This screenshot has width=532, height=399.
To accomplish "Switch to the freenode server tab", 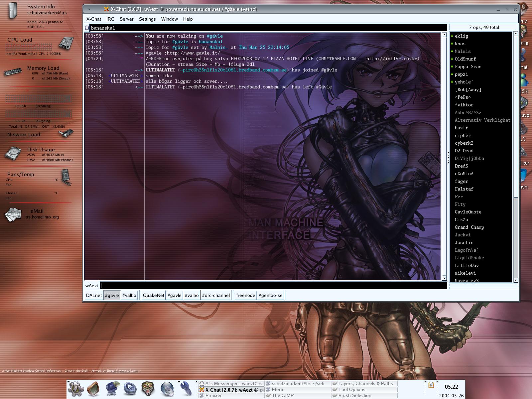I will 245,295.
